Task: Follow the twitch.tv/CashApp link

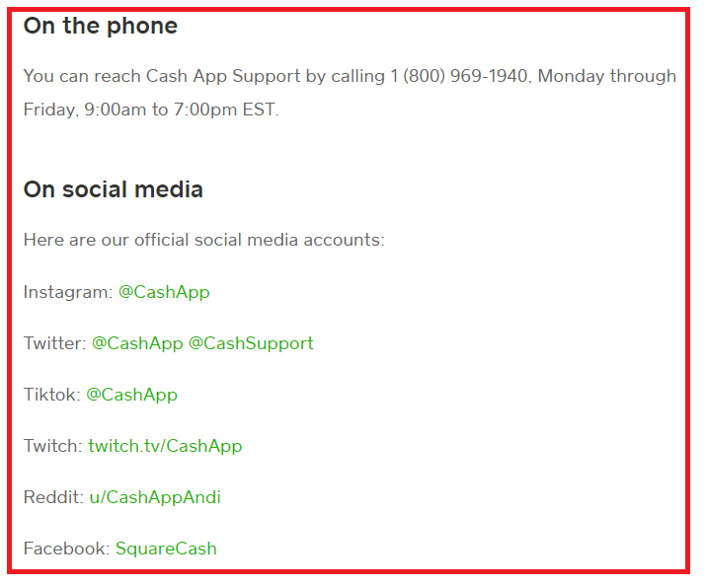Action: [165, 446]
